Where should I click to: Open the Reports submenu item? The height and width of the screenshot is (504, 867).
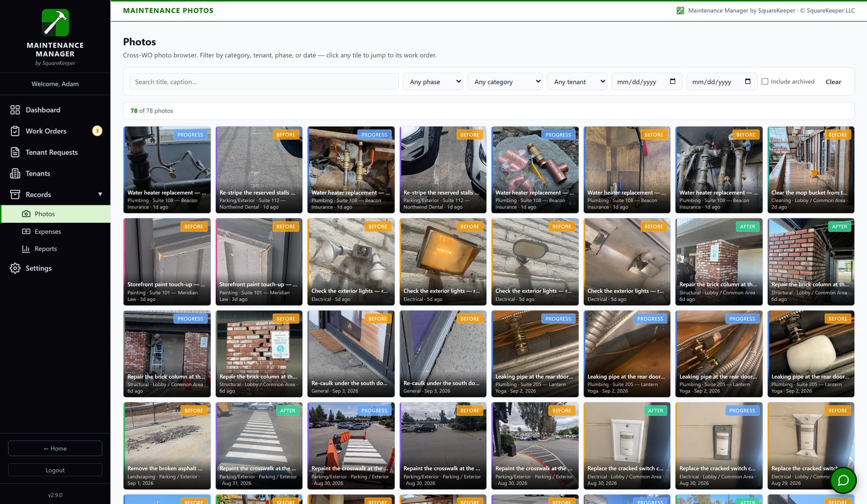pyautogui.click(x=55, y=249)
